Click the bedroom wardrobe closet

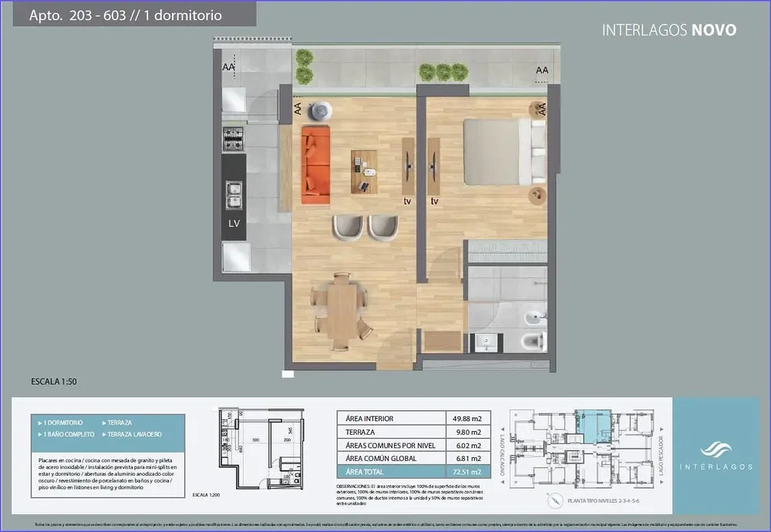coord(507,251)
